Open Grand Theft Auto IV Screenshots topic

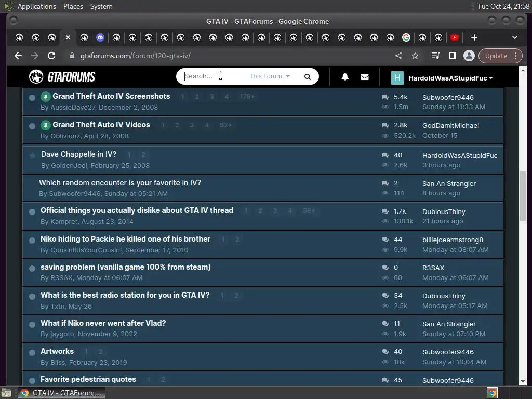point(111,96)
